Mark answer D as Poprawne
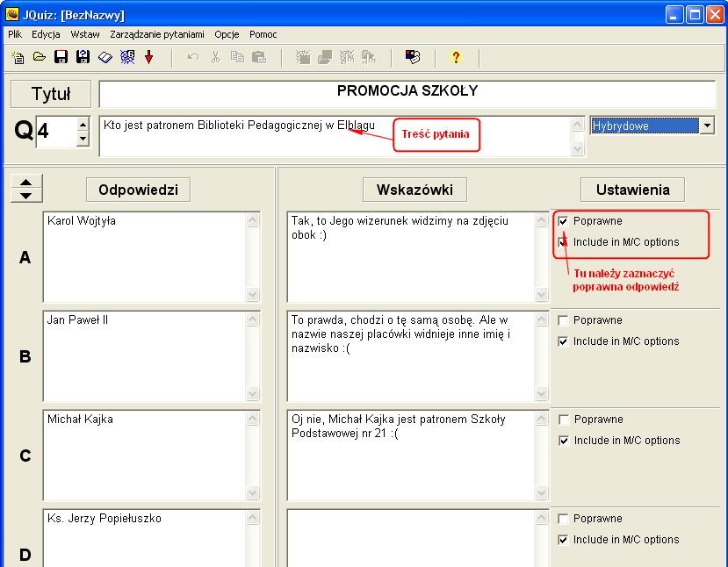This screenshot has width=728, height=567. tap(563, 519)
